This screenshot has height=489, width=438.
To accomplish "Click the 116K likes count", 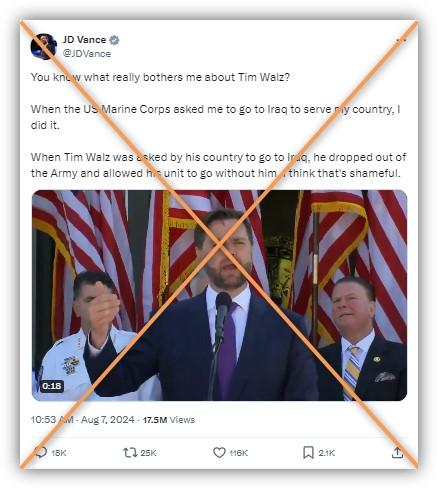I will coord(239,453).
